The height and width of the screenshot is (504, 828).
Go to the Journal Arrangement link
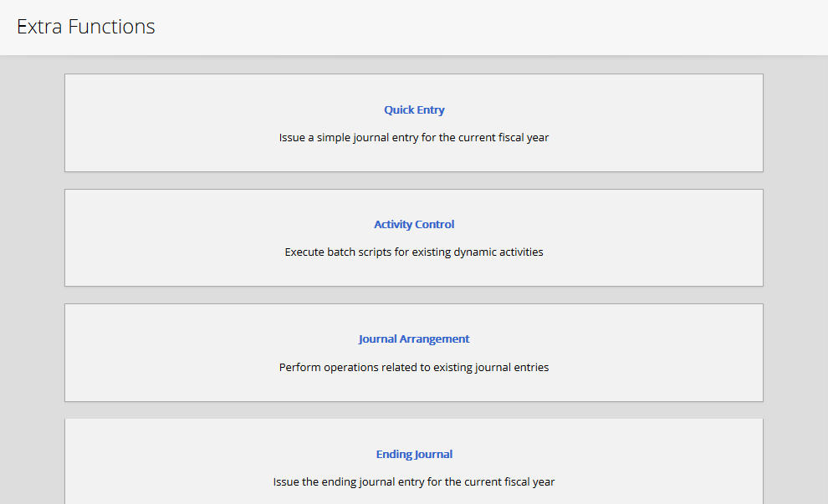click(x=414, y=339)
